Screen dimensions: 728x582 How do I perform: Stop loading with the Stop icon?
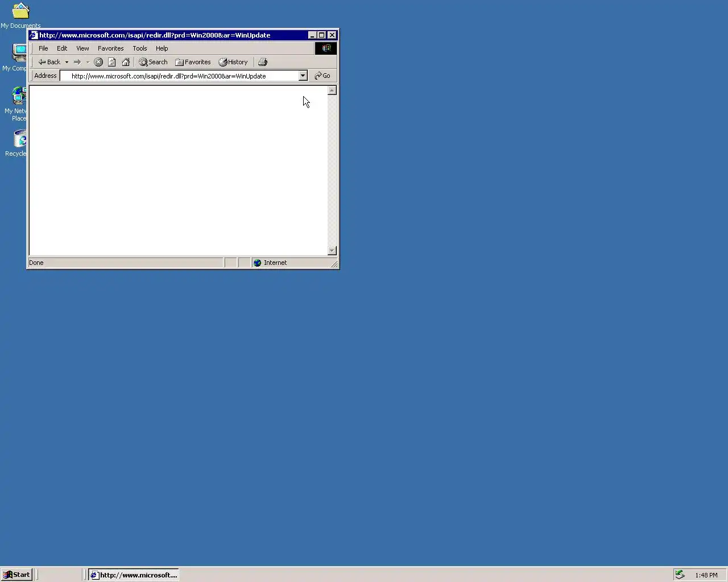(98, 62)
